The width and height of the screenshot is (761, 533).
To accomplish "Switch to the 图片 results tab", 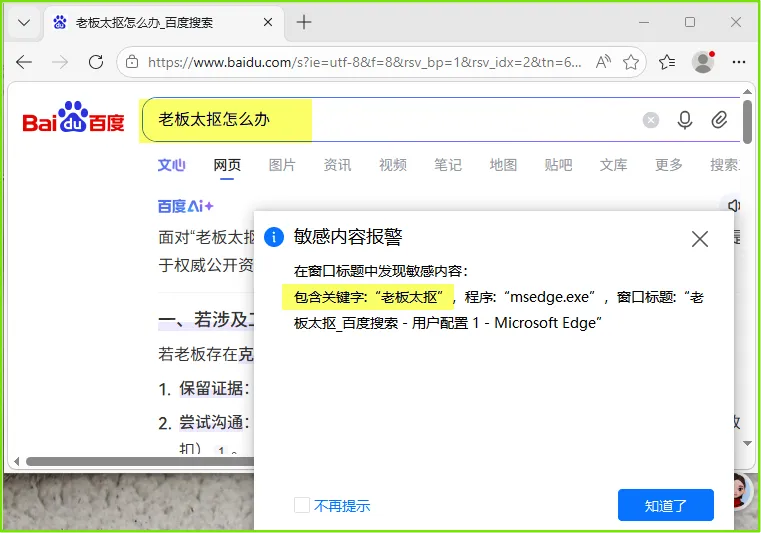I will point(282,165).
